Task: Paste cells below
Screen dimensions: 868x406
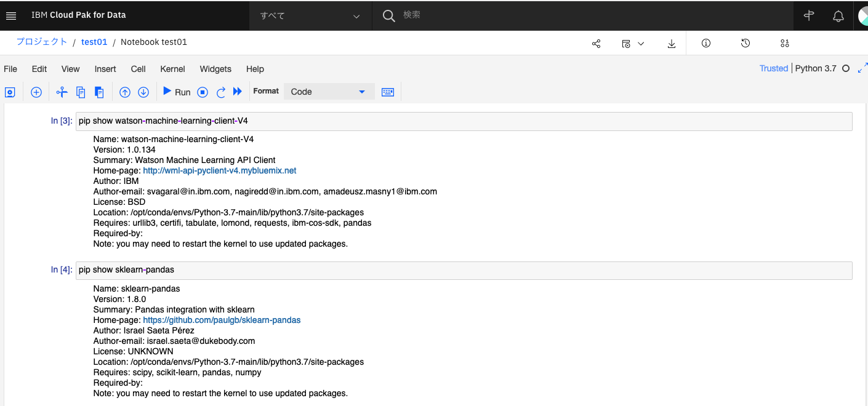Action: pyautogui.click(x=99, y=92)
